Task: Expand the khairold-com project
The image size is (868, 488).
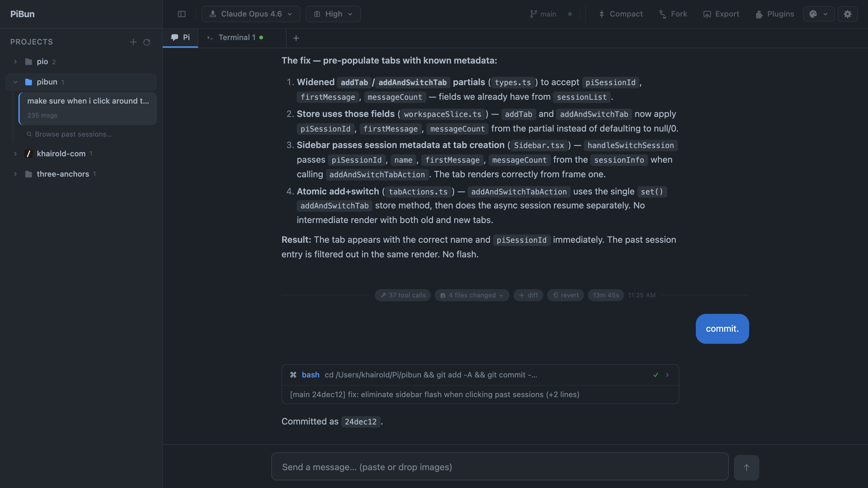Action: (x=15, y=154)
